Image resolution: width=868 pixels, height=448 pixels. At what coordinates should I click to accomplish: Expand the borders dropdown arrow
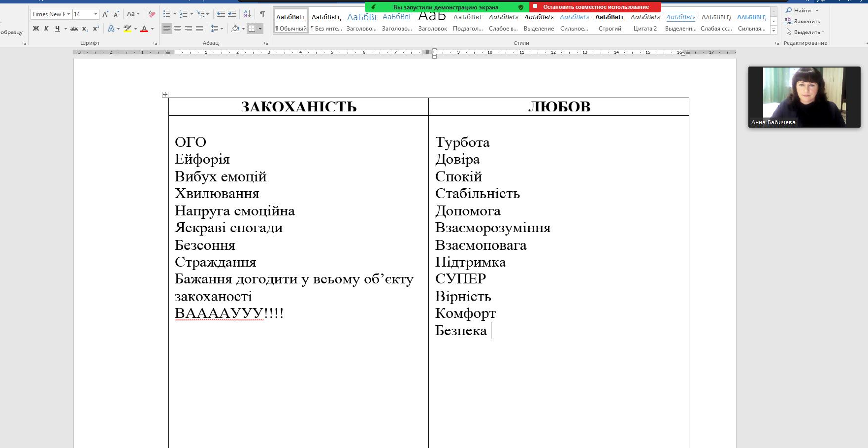coord(260,29)
